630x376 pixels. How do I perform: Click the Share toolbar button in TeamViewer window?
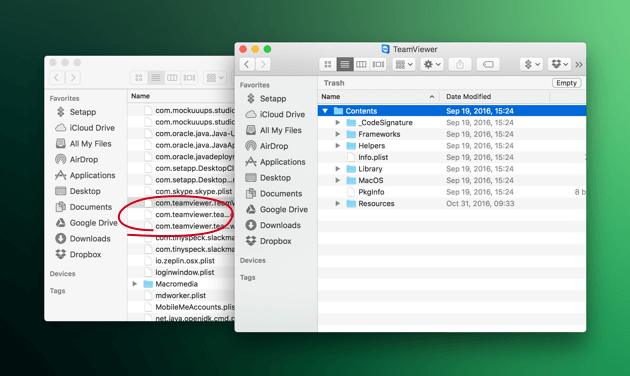pos(460,64)
